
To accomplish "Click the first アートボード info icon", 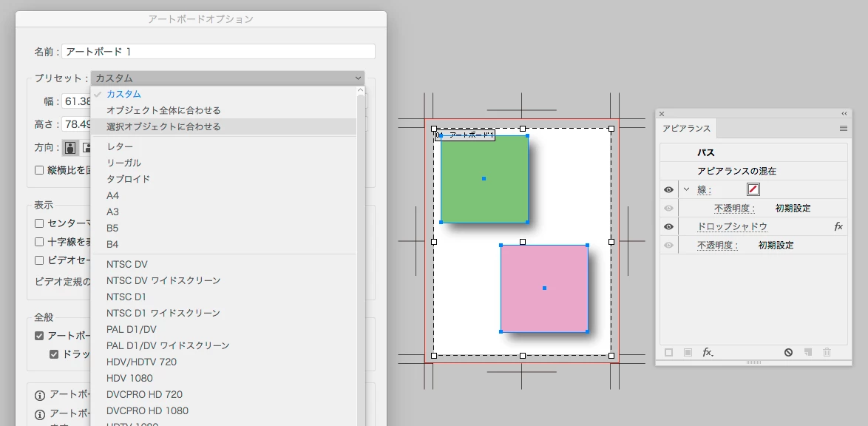I will [40, 396].
